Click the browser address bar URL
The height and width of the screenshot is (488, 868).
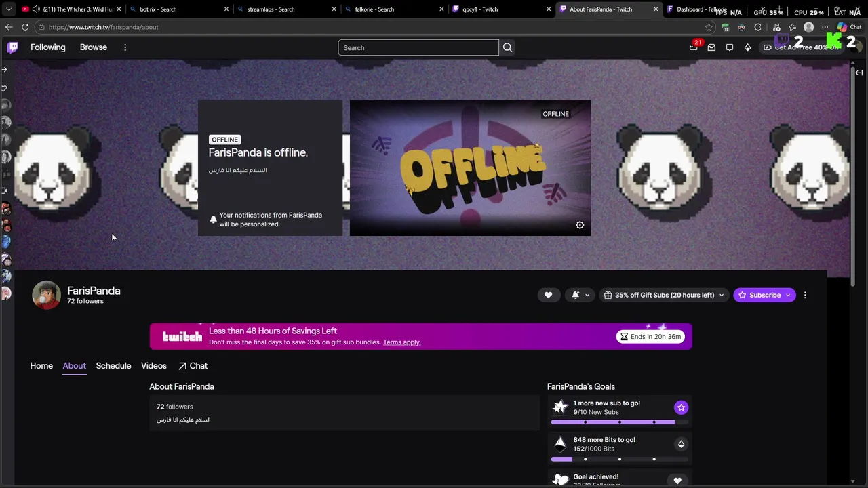pos(104,27)
